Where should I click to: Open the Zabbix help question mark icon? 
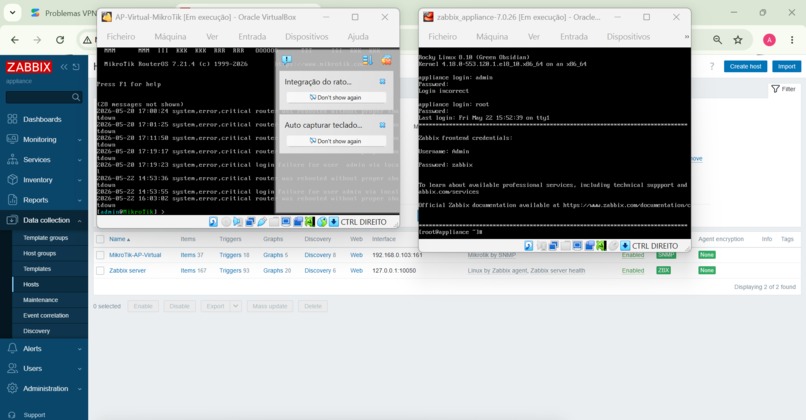pyautogui.click(x=712, y=66)
